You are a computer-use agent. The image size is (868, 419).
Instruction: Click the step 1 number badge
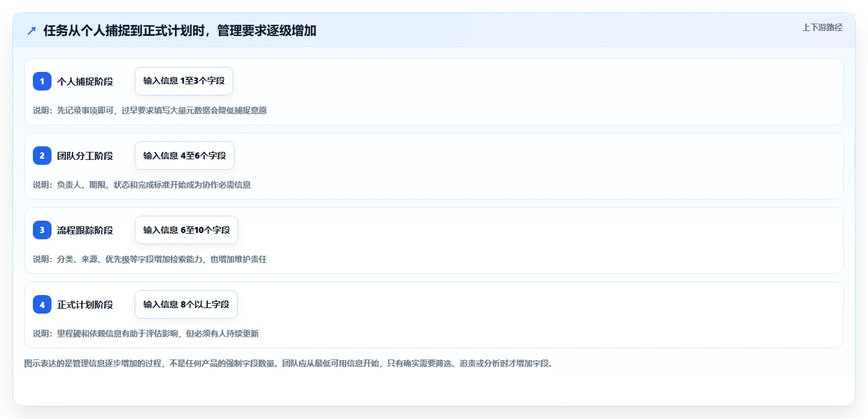coord(42,81)
